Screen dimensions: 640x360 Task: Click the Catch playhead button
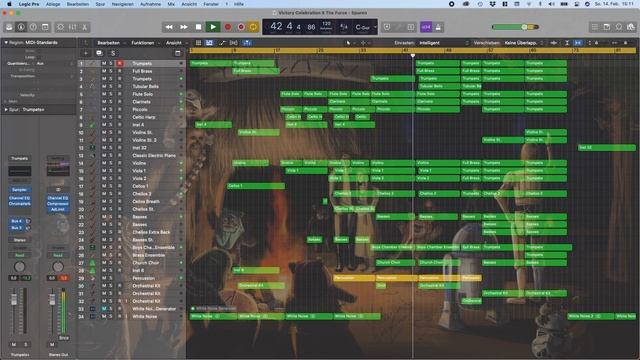pyautogui.click(x=247, y=42)
